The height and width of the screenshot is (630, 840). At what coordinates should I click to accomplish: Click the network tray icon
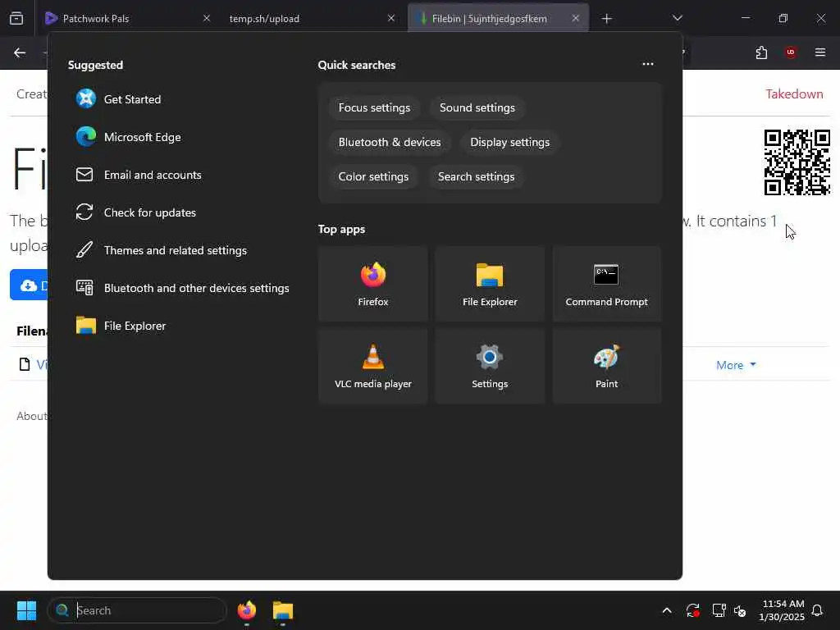tap(719, 610)
